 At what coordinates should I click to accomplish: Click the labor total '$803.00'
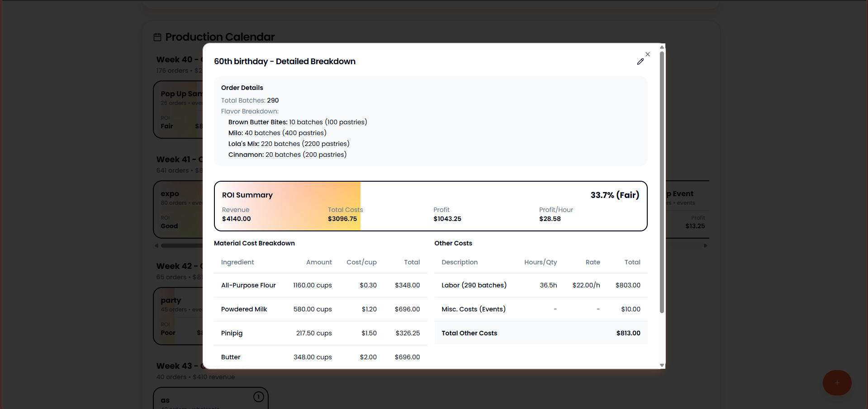pyautogui.click(x=628, y=285)
